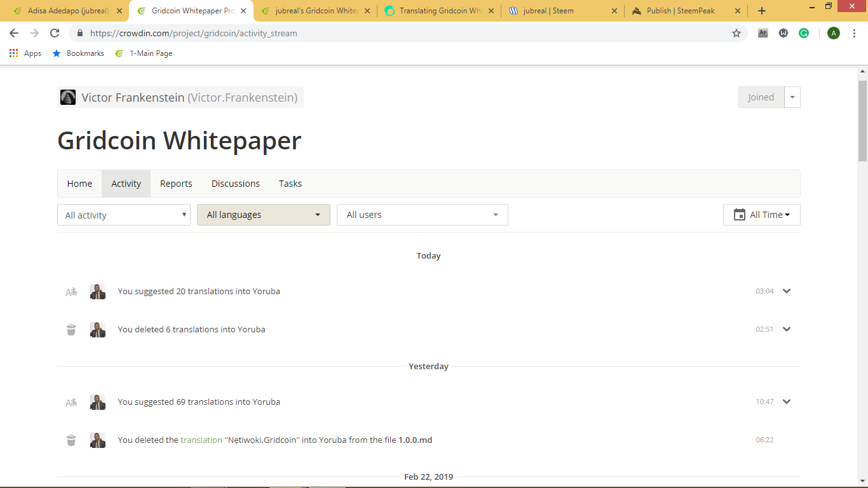
Task: Click user avatar on 20 translations row
Action: 98,292
